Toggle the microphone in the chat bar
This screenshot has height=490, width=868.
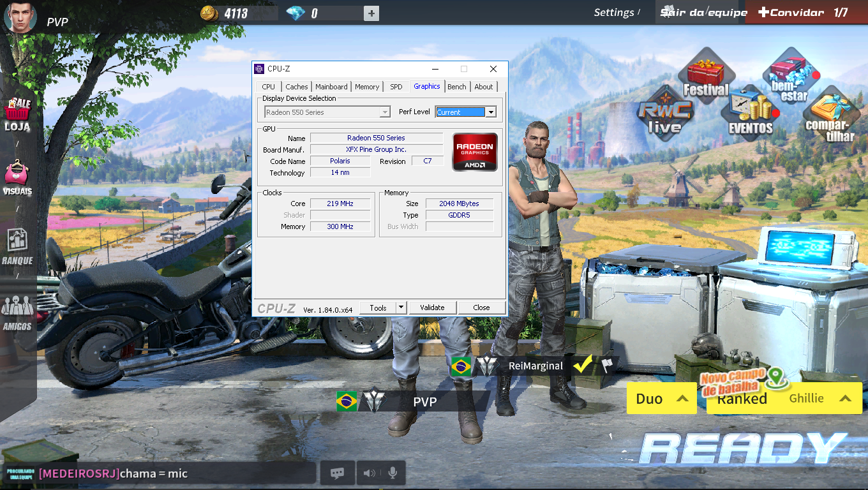tap(393, 473)
